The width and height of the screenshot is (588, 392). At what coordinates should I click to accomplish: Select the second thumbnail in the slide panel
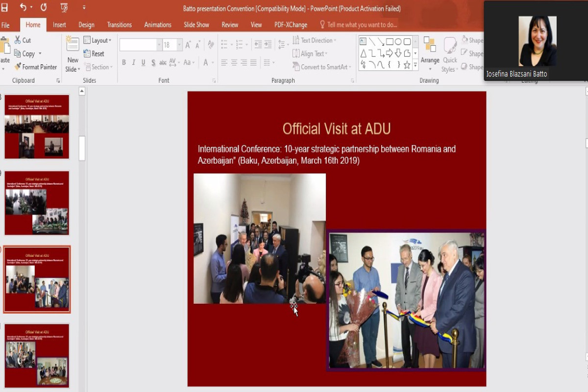pyautogui.click(x=37, y=203)
